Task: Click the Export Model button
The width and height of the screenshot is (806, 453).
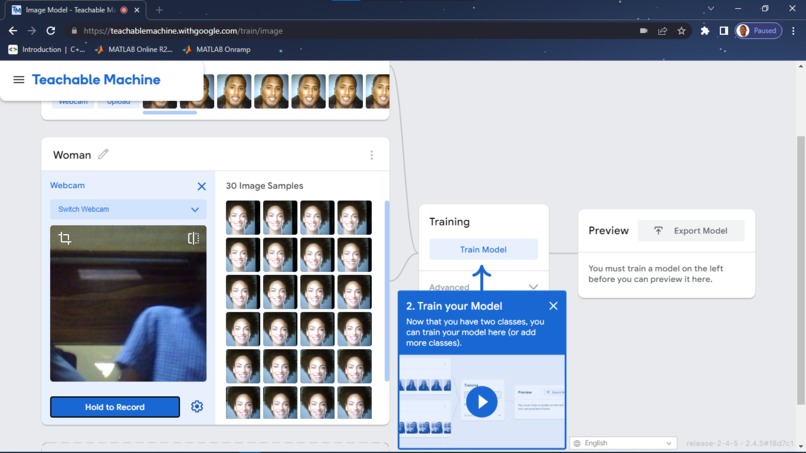Action: click(691, 231)
